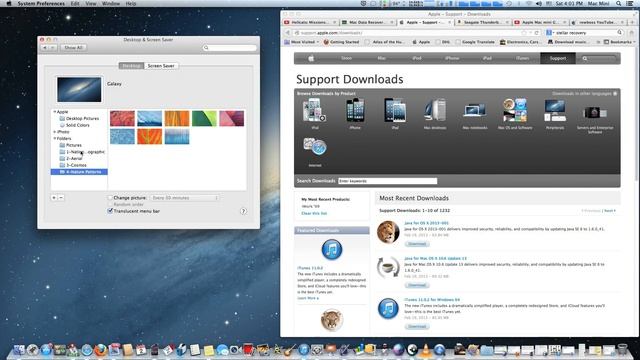Open the VLC cone icon in the Dock

coord(425,350)
